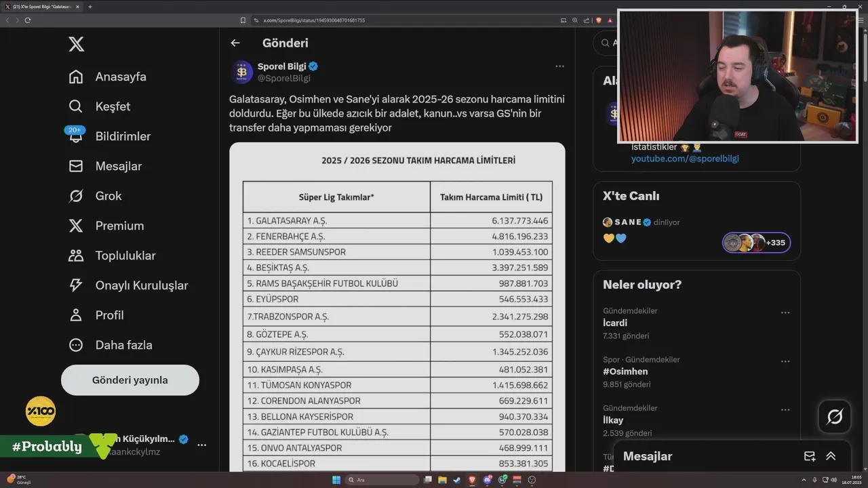The image size is (868, 488).
Task: Open Topluluklar communities
Action: 112,256
